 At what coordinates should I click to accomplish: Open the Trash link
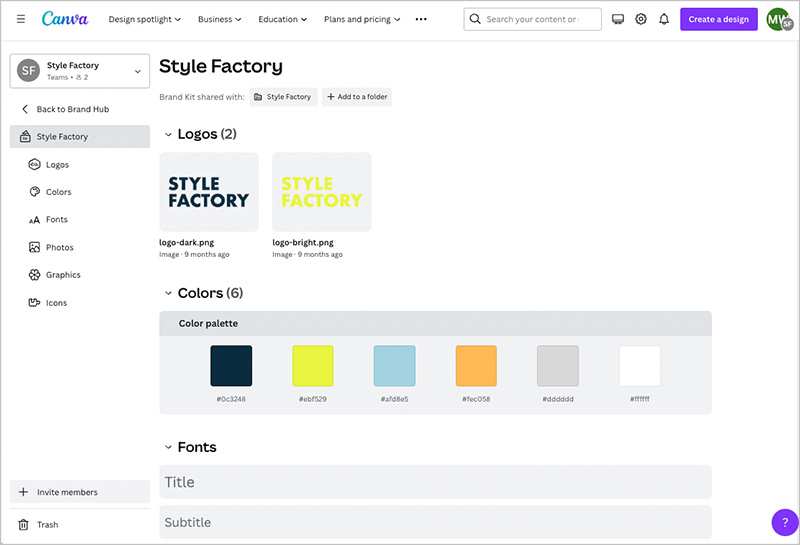point(47,525)
